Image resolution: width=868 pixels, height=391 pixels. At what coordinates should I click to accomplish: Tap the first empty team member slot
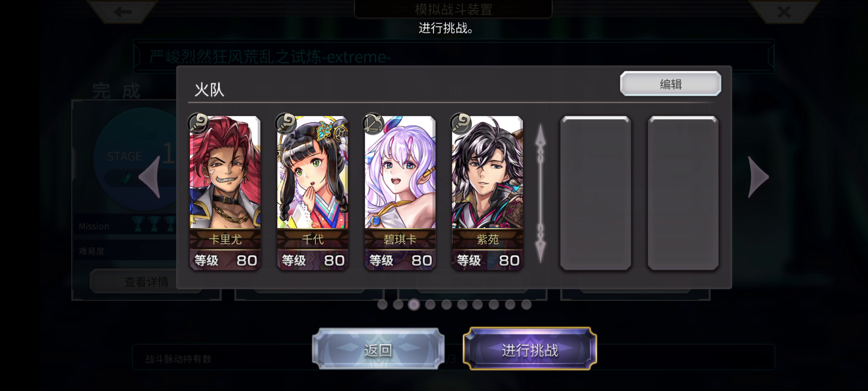[x=596, y=193]
